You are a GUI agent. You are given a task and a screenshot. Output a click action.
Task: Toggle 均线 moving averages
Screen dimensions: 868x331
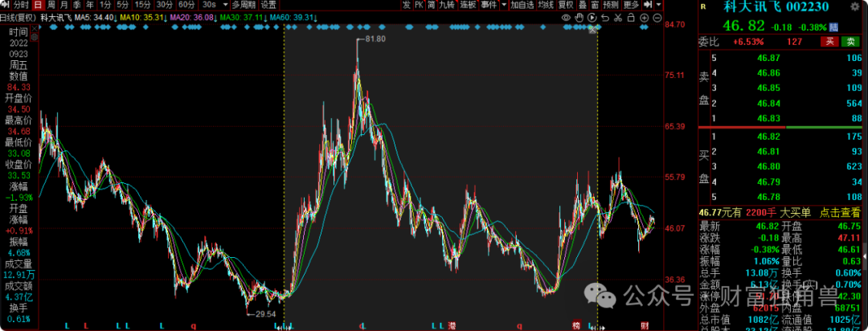[546, 5]
